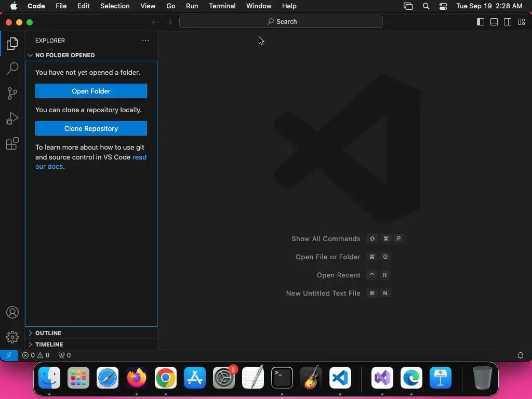Open App Store from the Dock
The image size is (532, 399).
click(x=195, y=378)
